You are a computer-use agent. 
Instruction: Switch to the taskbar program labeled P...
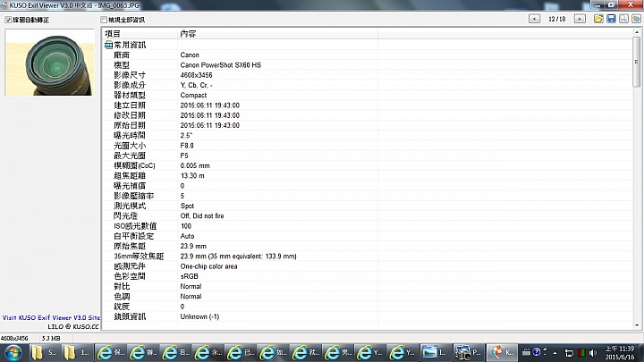tap(470, 352)
